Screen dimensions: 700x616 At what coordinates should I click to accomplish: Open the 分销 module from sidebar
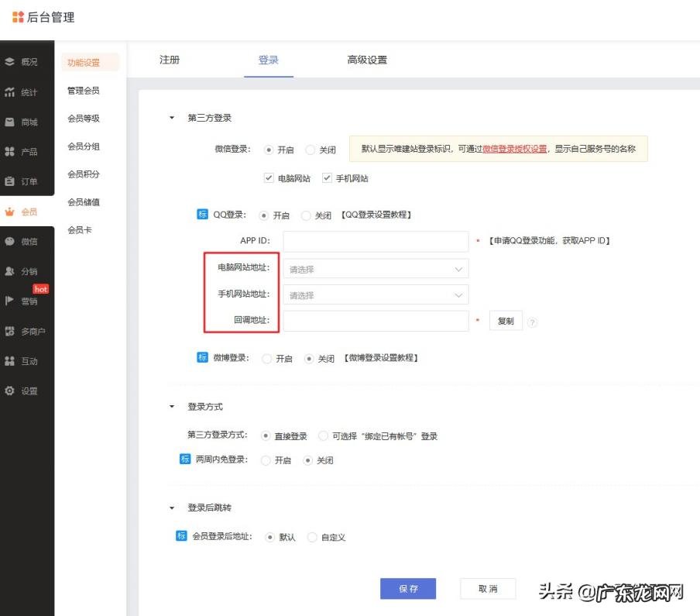(x=23, y=270)
